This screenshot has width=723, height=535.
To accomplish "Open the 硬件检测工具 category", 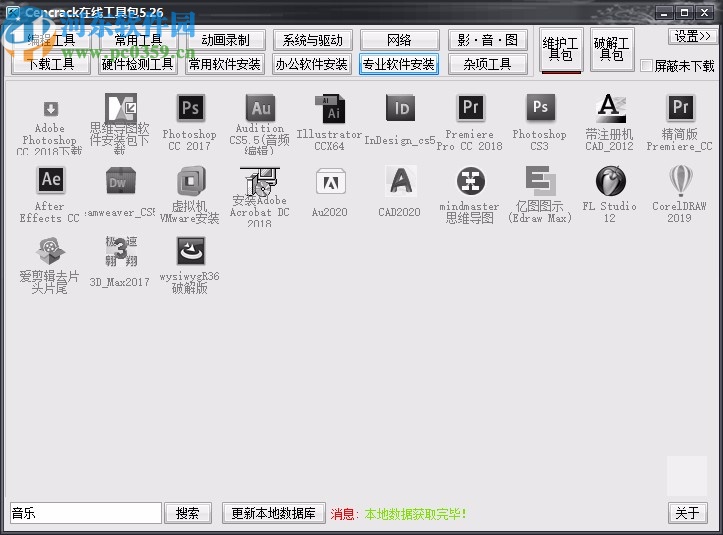I will (138, 64).
